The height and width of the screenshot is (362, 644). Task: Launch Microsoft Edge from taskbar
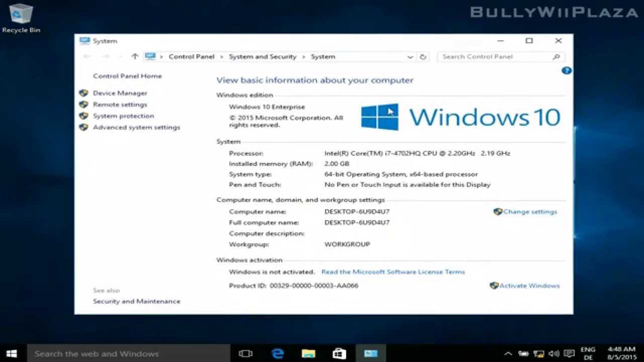[x=277, y=353]
